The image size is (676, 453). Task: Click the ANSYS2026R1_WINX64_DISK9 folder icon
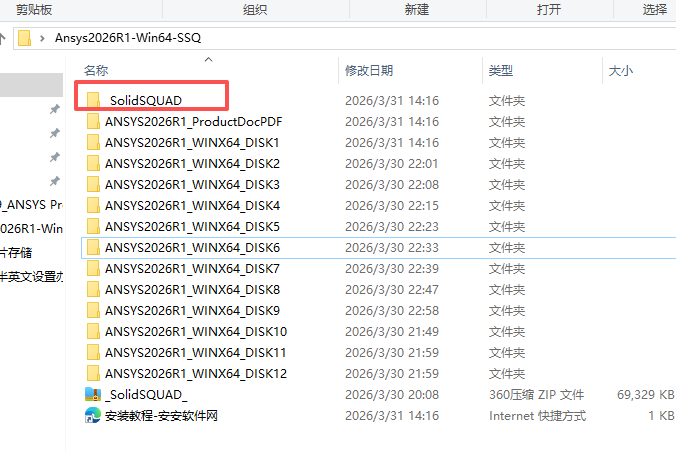coord(93,310)
